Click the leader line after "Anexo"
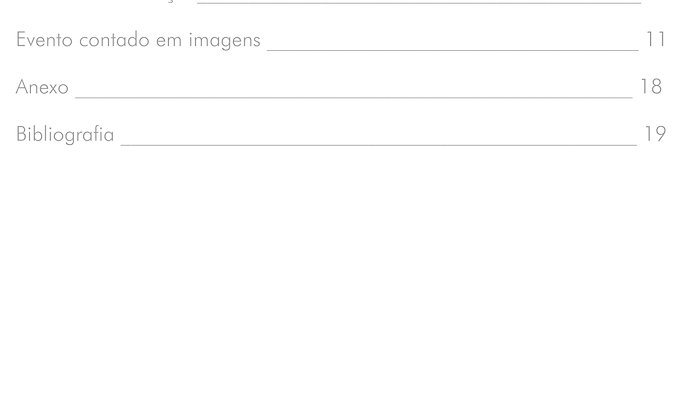 pyautogui.click(x=354, y=97)
